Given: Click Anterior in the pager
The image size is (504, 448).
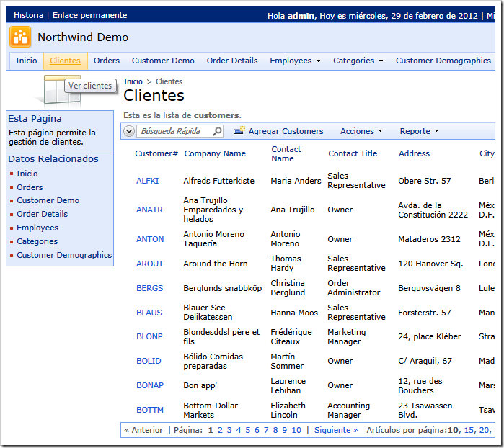Looking at the screenshot, I should click(143, 430).
